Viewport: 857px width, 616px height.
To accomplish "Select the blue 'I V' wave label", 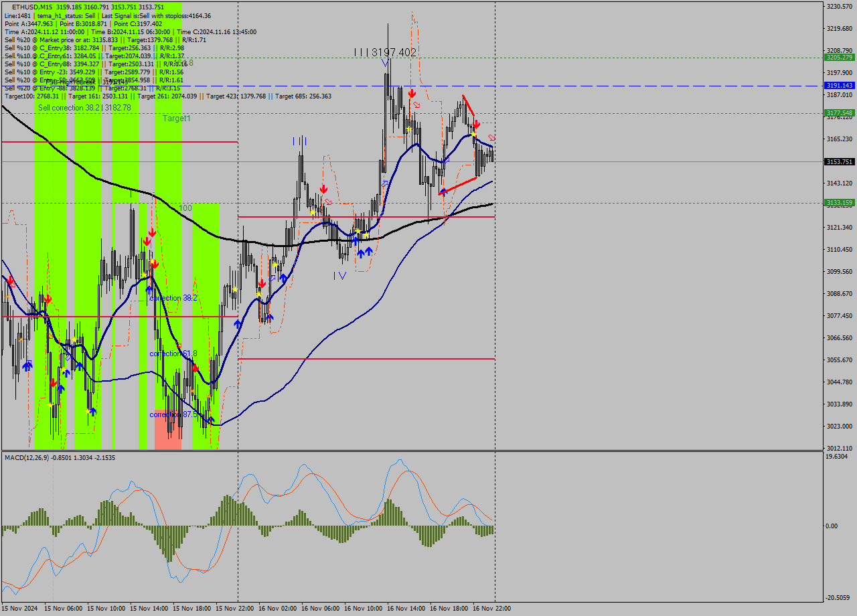I will click(339, 275).
